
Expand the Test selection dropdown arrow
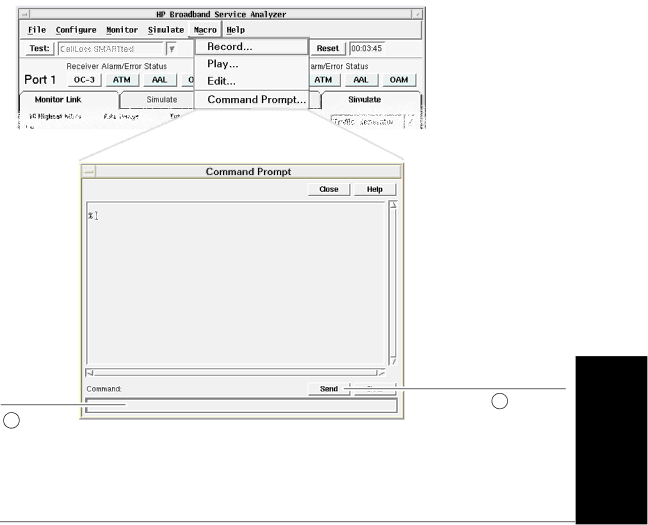pyautogui.click(x=172, y=49)
